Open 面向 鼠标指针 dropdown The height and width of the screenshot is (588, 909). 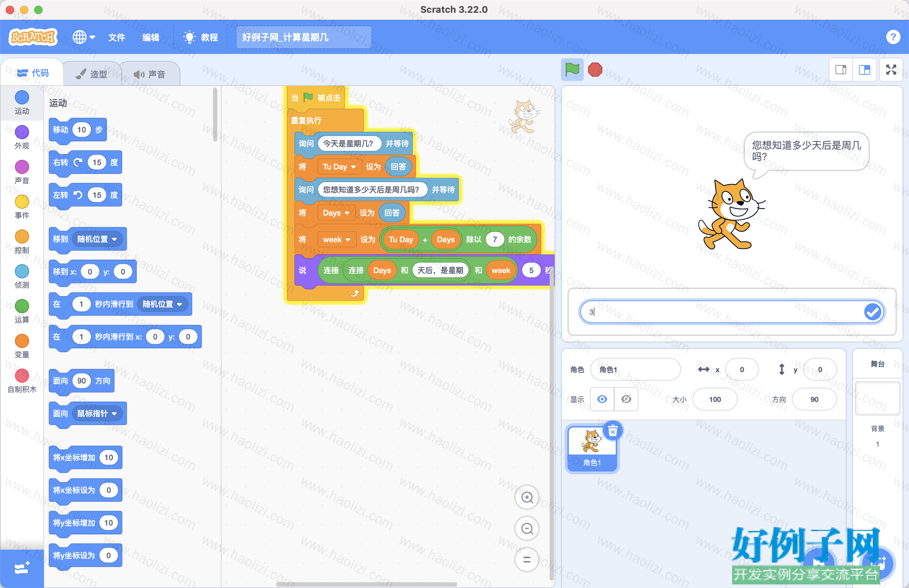(x=97, y=413)
